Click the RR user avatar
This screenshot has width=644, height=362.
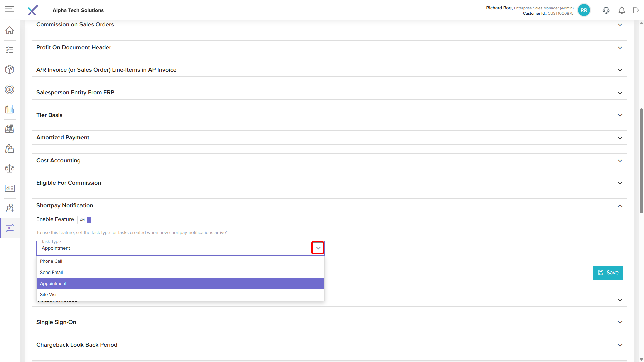(x=584, y=10)
